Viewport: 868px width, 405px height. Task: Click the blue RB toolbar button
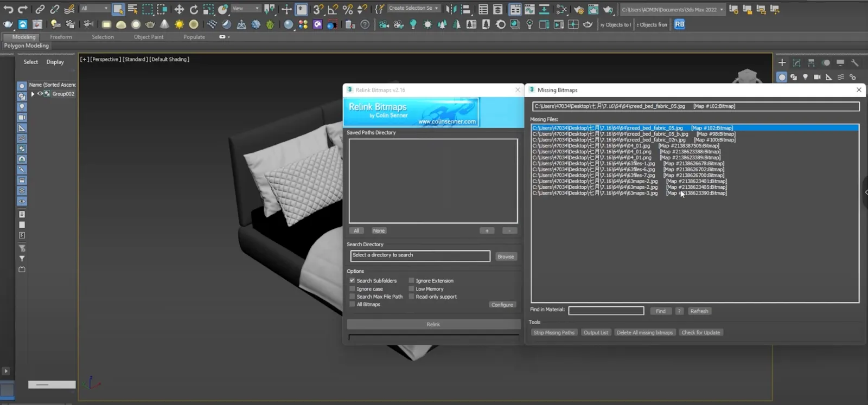pos(680,24)
